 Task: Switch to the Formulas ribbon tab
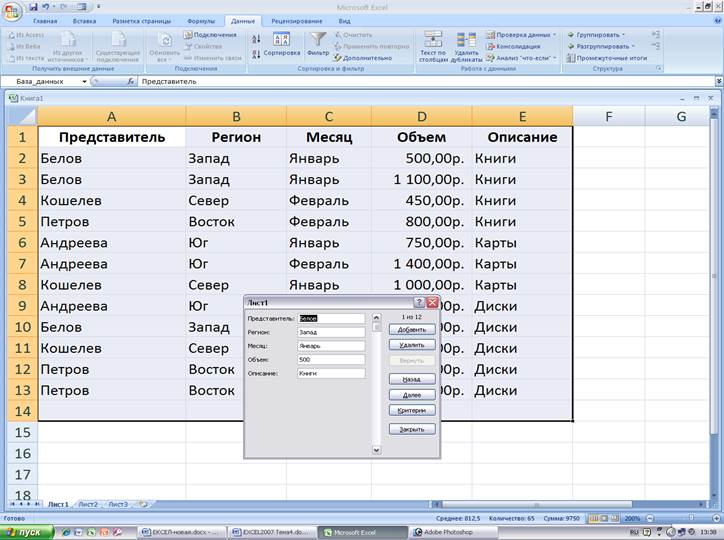[x=200, y=20]
